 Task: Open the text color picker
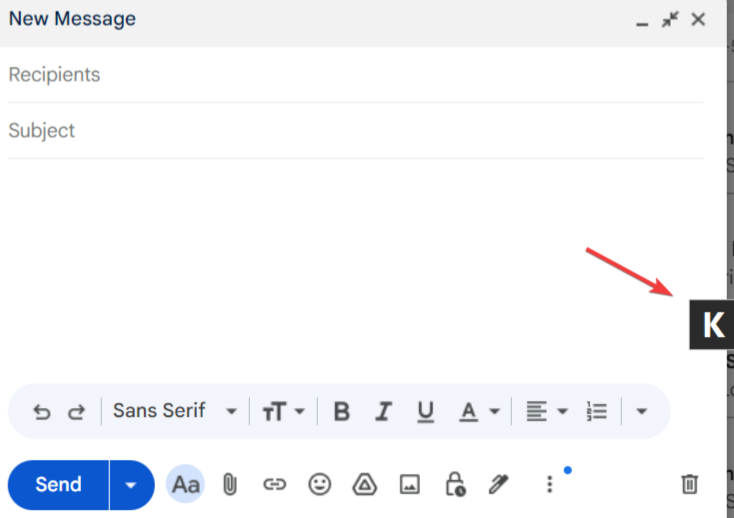click(x=478, y=411)
